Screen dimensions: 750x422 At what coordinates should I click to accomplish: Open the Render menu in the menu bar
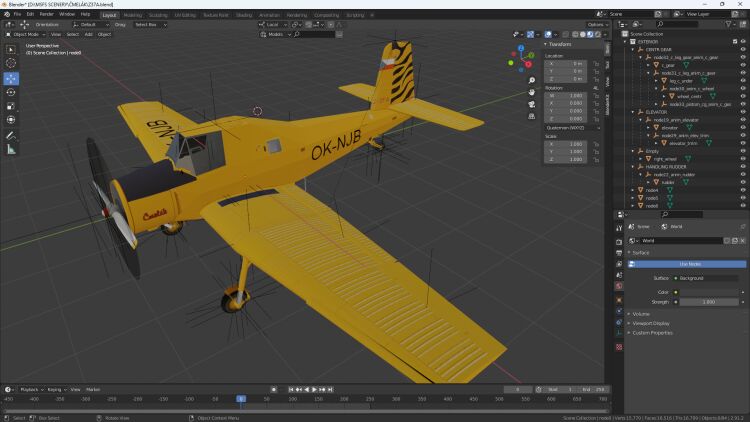point(45,14)
